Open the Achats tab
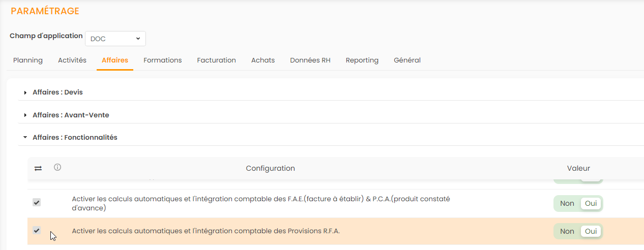Screen dimensions: 644x250 (x=263, y=60)
